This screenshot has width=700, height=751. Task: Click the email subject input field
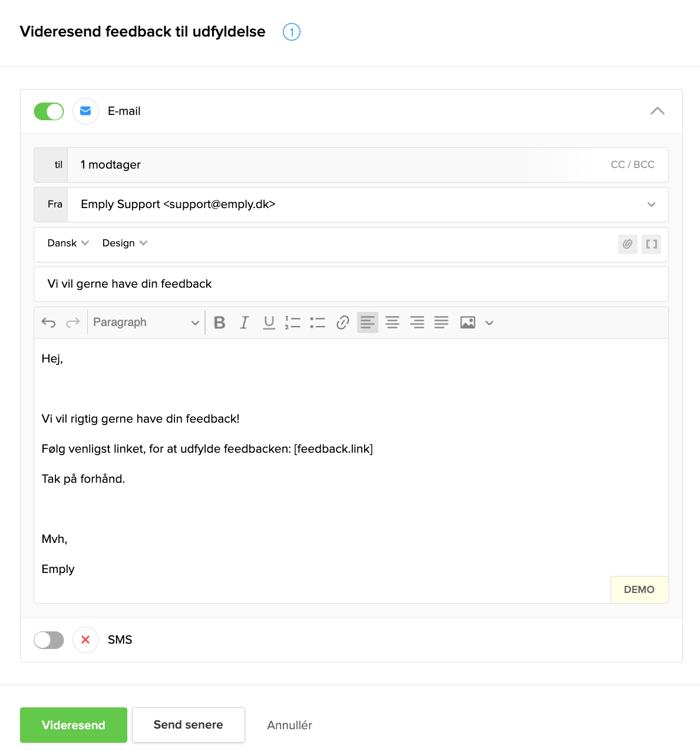351,284
